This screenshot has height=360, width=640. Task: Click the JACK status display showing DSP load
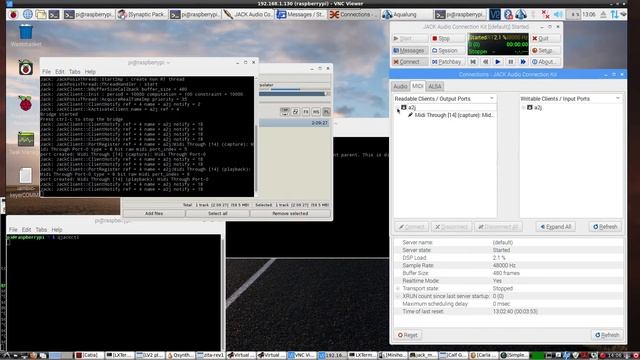pos(498,44)
